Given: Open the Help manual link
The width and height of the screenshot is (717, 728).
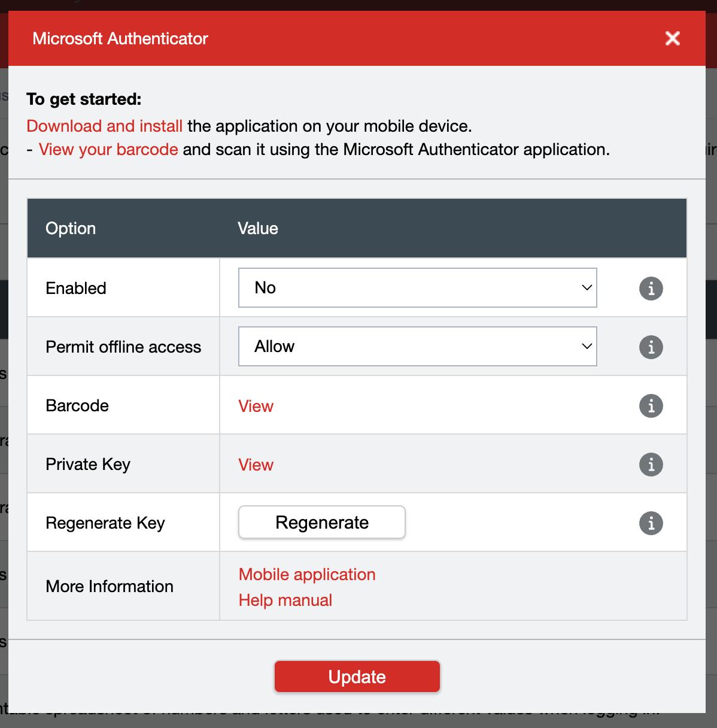Looking at the screenshot, I should pyautogui.click(x=285, y=600).
